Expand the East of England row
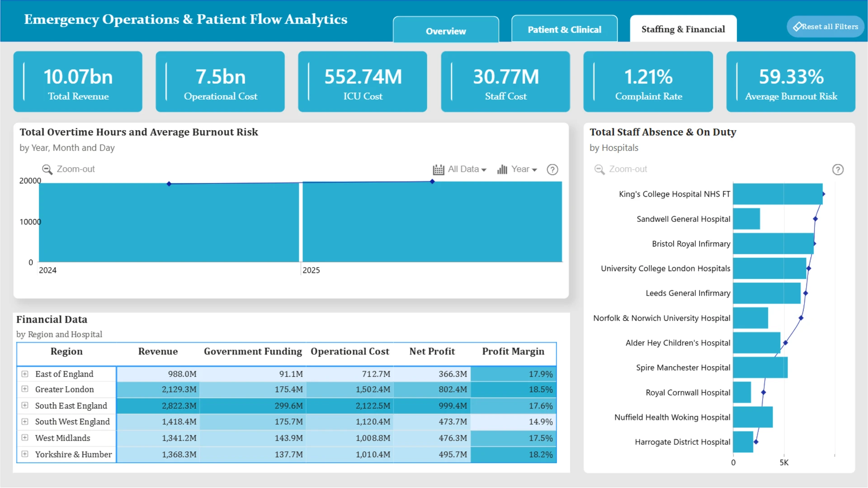 click(25, 374)
